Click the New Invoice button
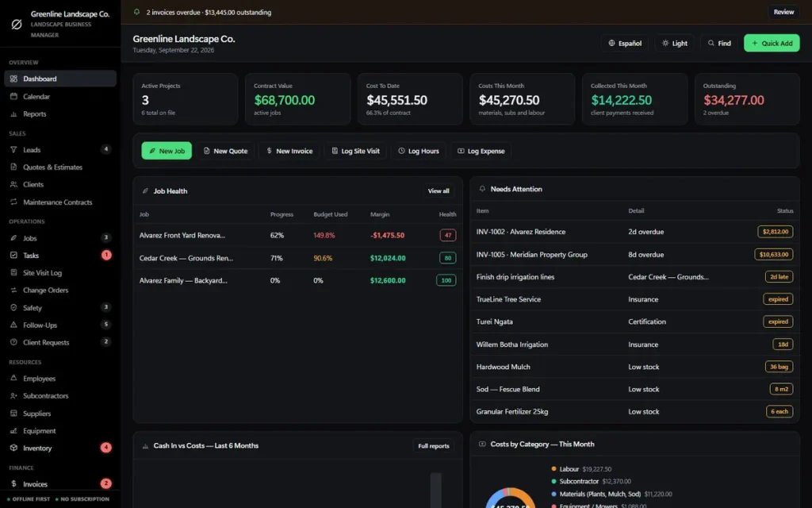The width and height of the screenshot is (812, 508). 289,151
